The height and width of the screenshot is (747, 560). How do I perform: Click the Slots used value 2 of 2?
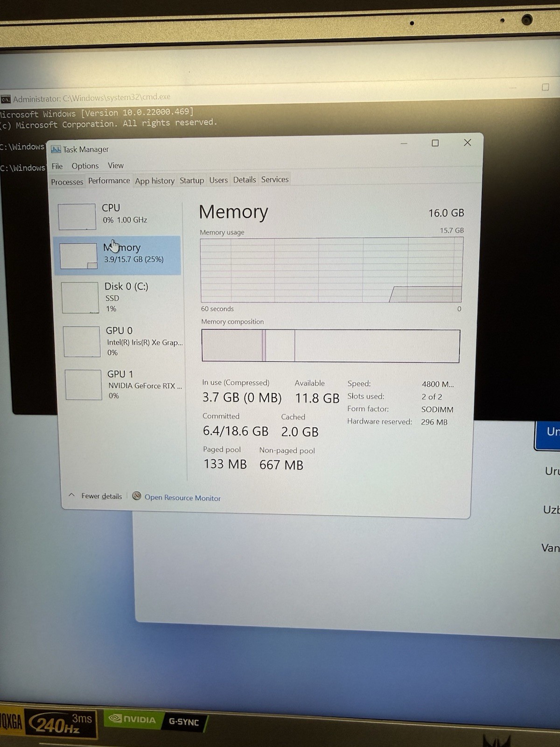pyautogui.click(x=432, y=397)
